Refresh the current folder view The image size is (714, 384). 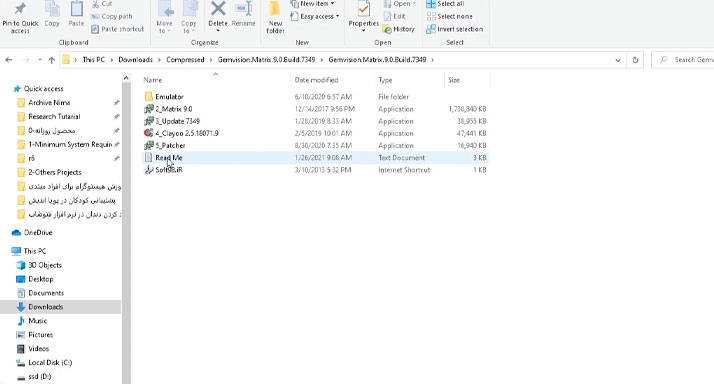pos(635,60)
